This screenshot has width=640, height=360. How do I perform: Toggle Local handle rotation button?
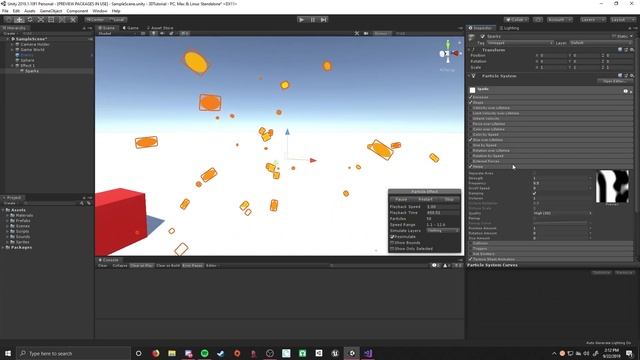[117, 20]
